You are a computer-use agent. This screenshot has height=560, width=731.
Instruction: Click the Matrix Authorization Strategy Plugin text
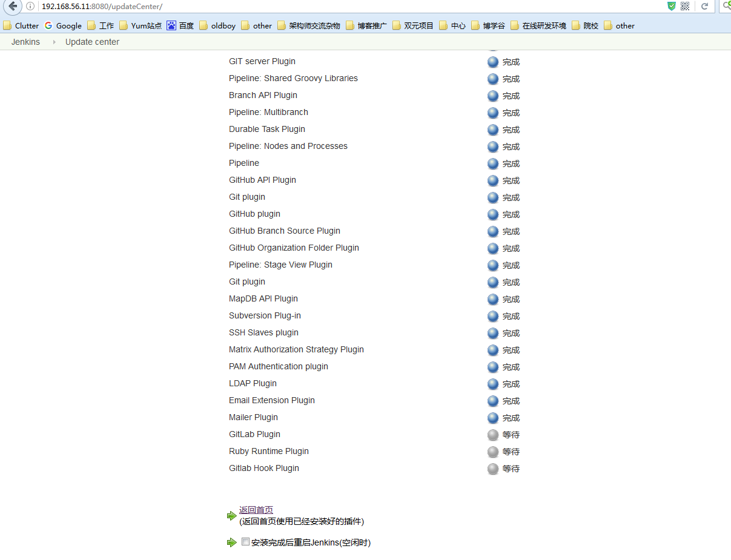(296, 349)
